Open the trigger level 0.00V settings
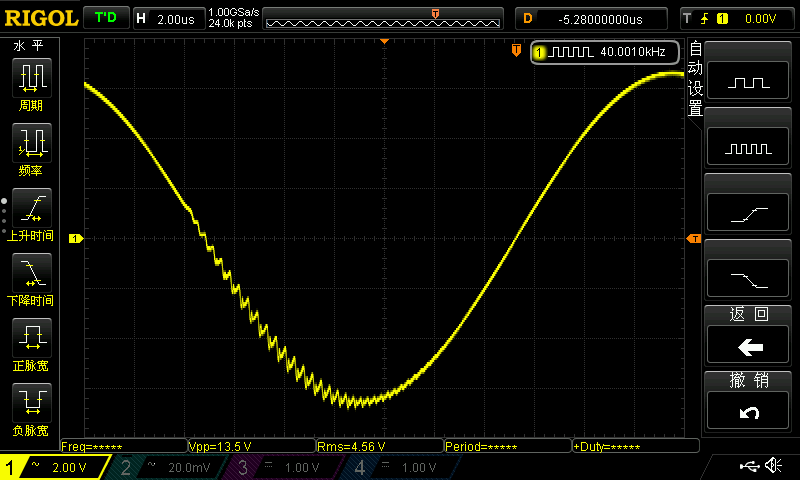This screenshot has height=480, width=800. (737, 19)
